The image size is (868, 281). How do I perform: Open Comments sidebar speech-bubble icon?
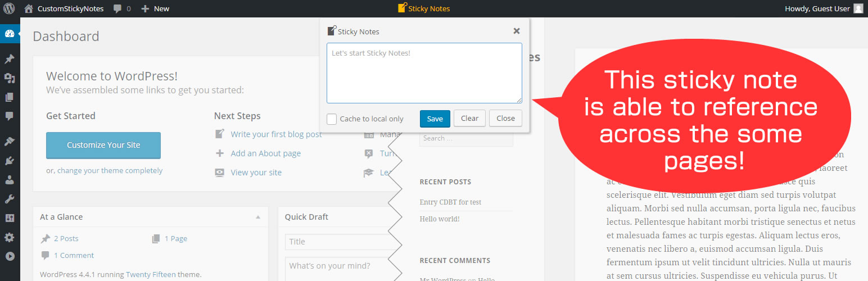click(x=10, y=116)
